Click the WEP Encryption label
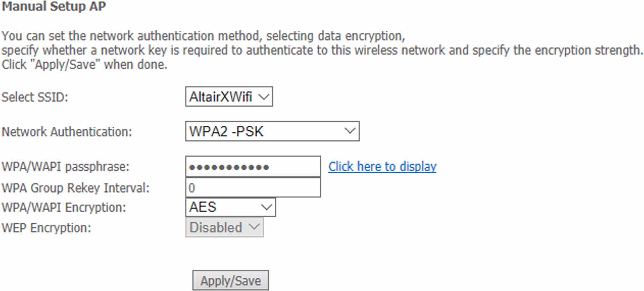The width and height of the screenshot is (644, 291). 46,228
